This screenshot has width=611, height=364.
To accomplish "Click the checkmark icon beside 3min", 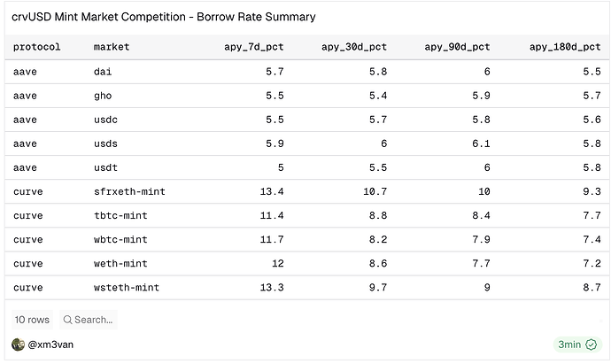I will click(591, 345).
